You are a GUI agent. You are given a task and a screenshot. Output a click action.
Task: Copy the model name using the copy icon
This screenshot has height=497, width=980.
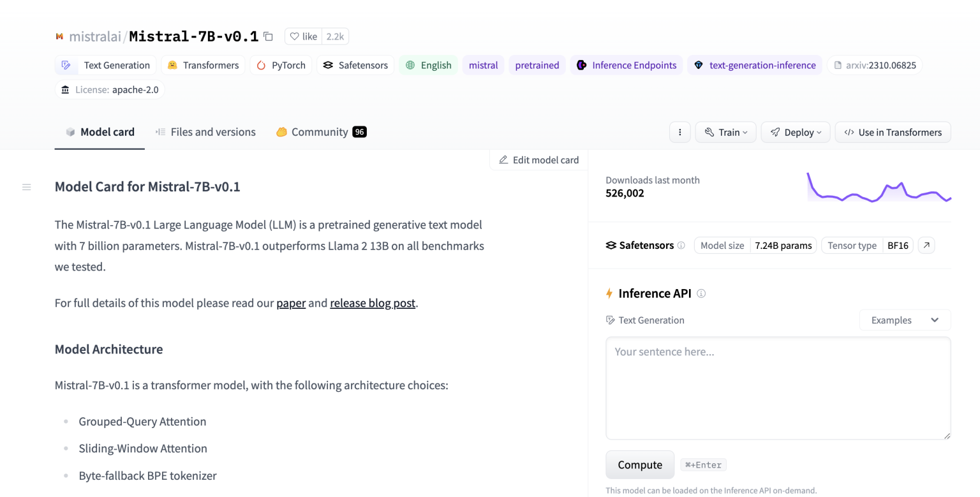point(267,36)
